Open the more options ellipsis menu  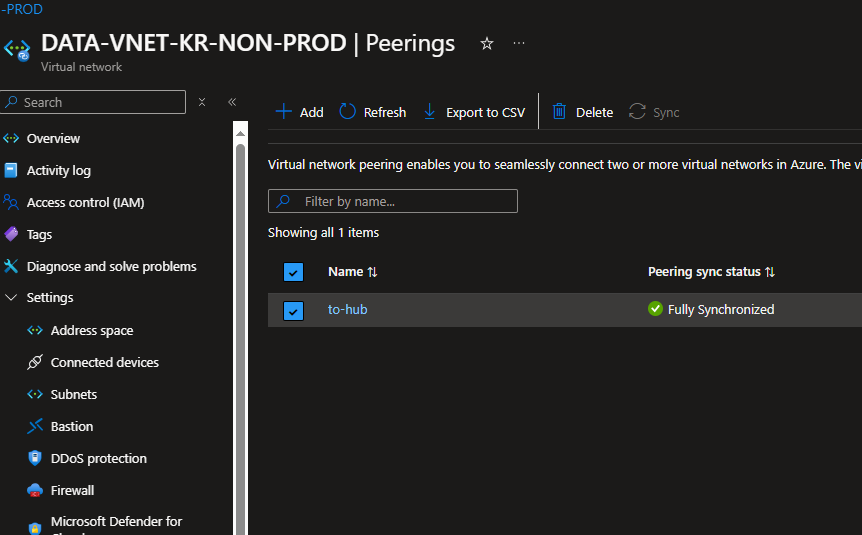pos(519,43)
